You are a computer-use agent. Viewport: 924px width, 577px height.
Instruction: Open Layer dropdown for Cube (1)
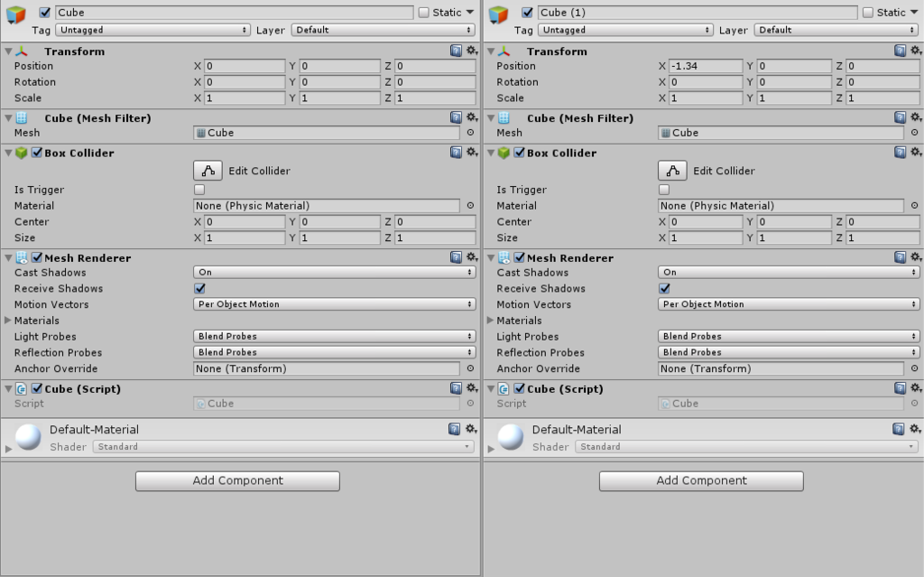836,30
